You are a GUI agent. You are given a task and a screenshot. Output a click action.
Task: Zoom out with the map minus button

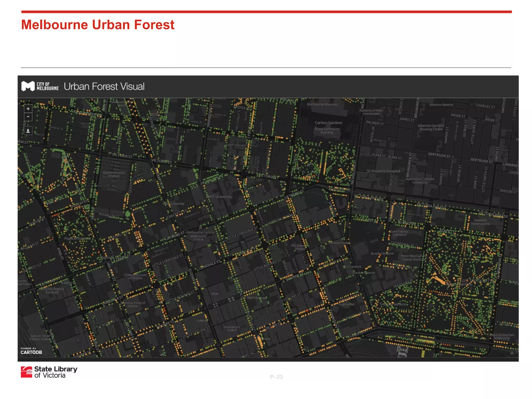point(28,117)
